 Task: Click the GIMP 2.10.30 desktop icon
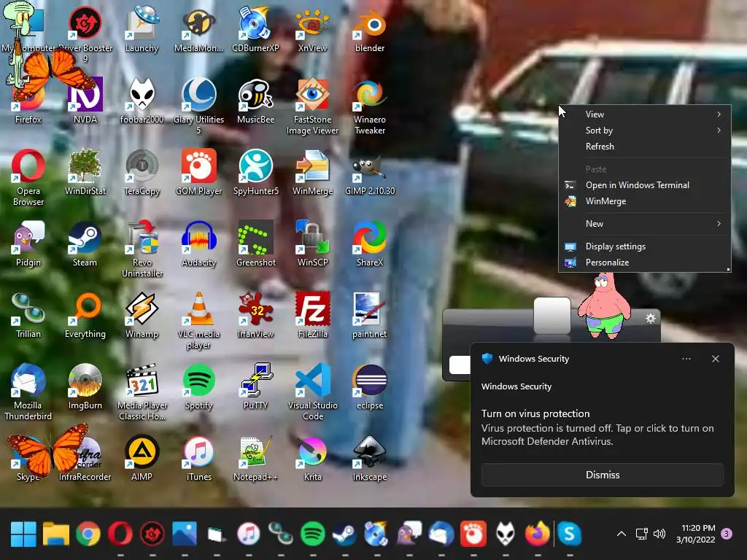(x=370, y=171)
